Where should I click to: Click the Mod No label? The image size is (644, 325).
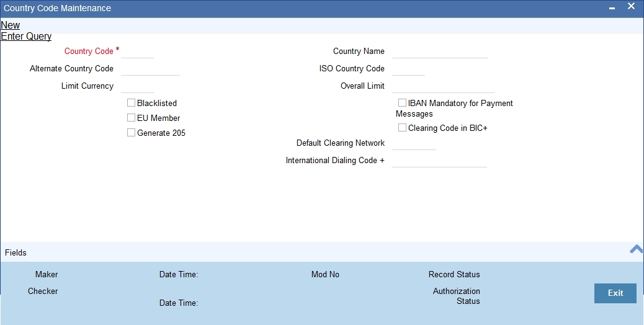(x=325, y=274)
